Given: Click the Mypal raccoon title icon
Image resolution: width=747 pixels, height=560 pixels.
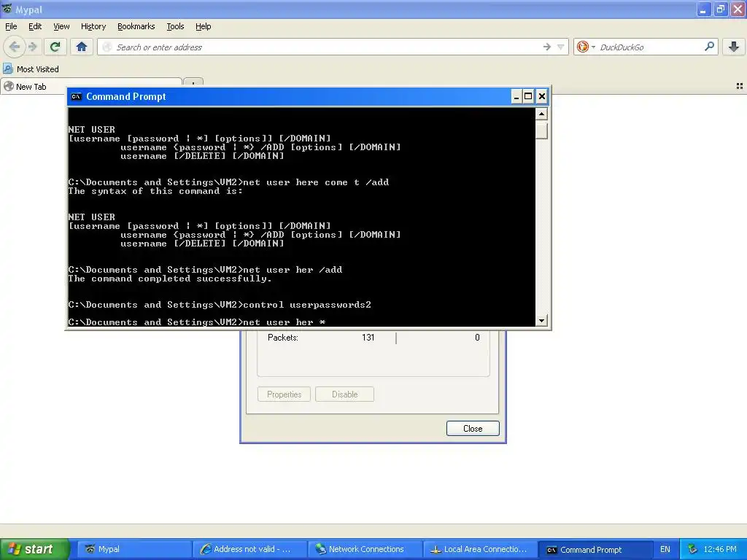Looking at the screenshot, I should tap(7, 9).
